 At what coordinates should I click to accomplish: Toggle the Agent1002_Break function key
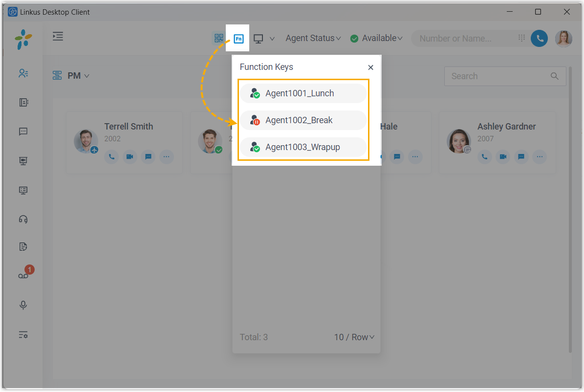click(303, 120)
